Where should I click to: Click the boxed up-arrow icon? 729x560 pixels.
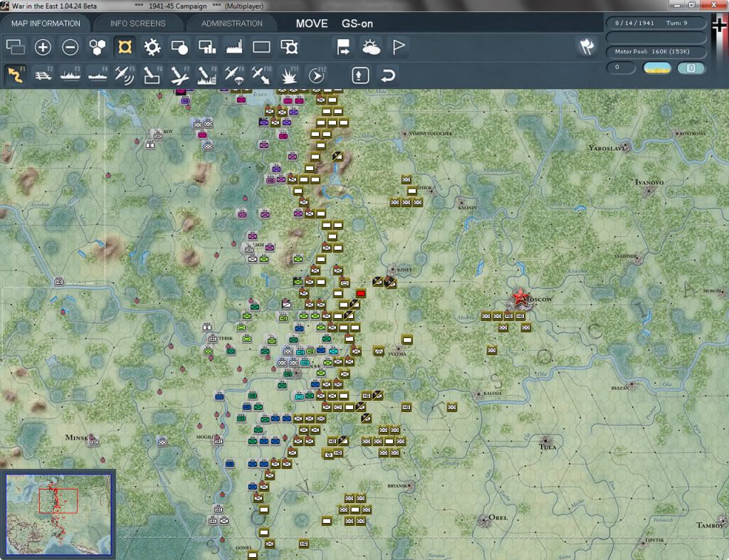tap(360, 75)
